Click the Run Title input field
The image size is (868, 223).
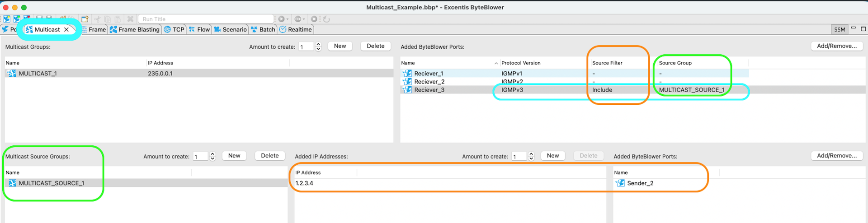coord(206,19)
